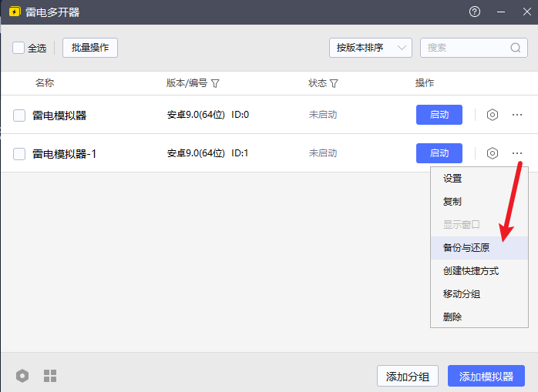Image resolution: width=538 pixels, height=392 pixels.
Task: Open multi-instance settings hexagon at bottom left
Action: click(22, 376)
